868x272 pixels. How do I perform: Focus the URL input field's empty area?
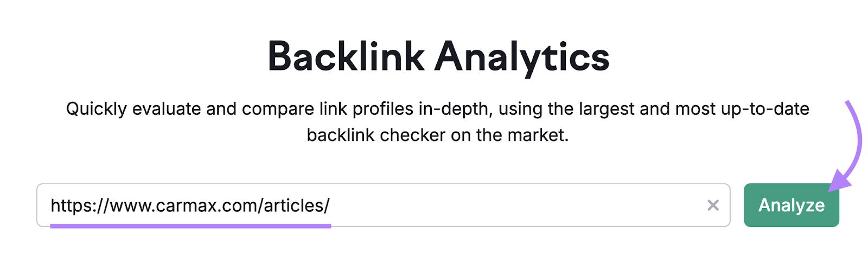point(515,205)
